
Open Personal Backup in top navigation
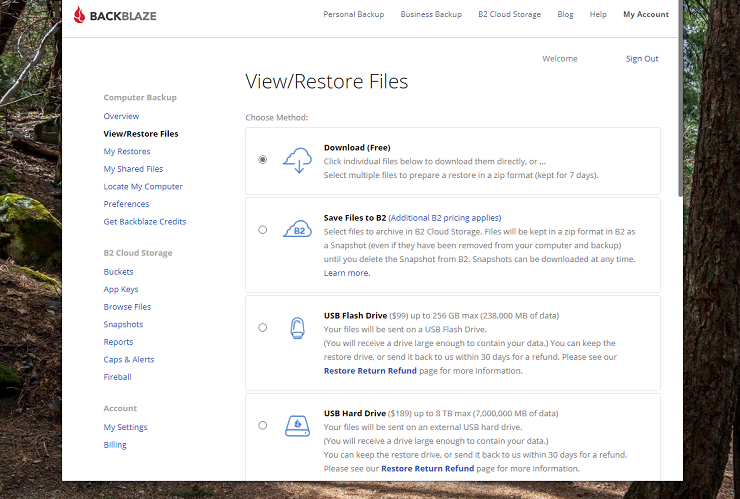coord(353,14)
